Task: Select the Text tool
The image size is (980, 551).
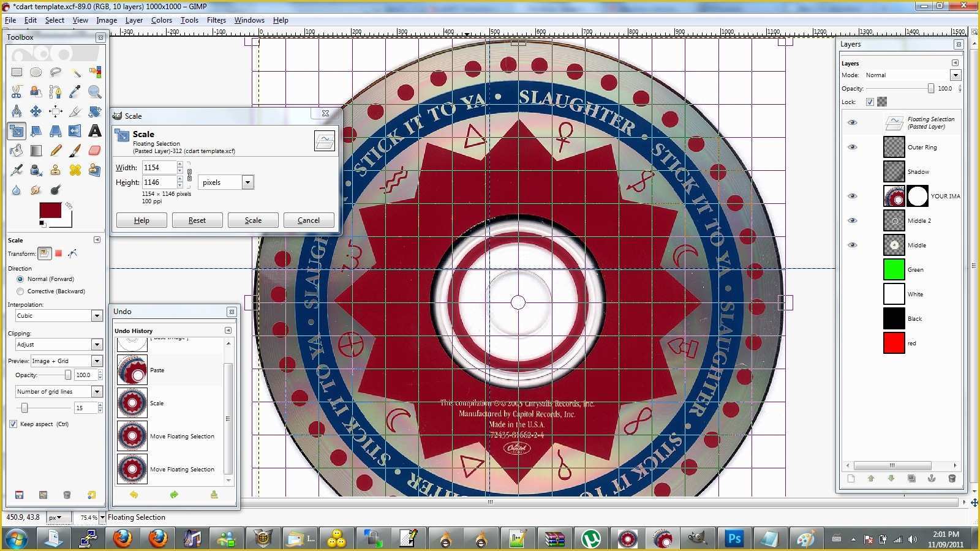Action: click(95, 131)
